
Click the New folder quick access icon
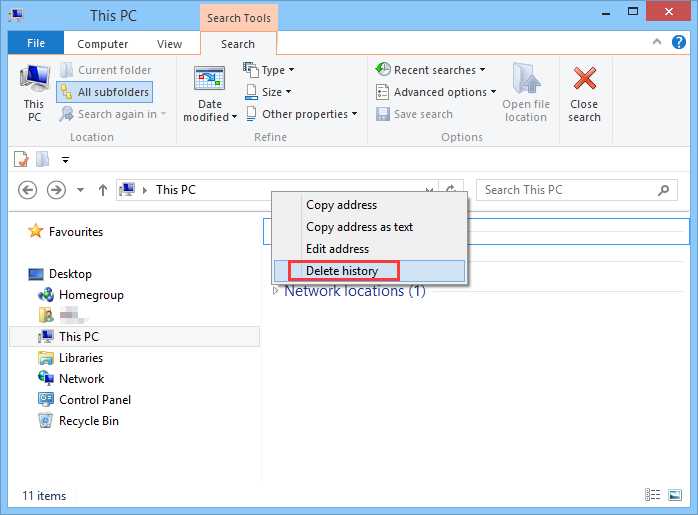(x=43, y=159)
